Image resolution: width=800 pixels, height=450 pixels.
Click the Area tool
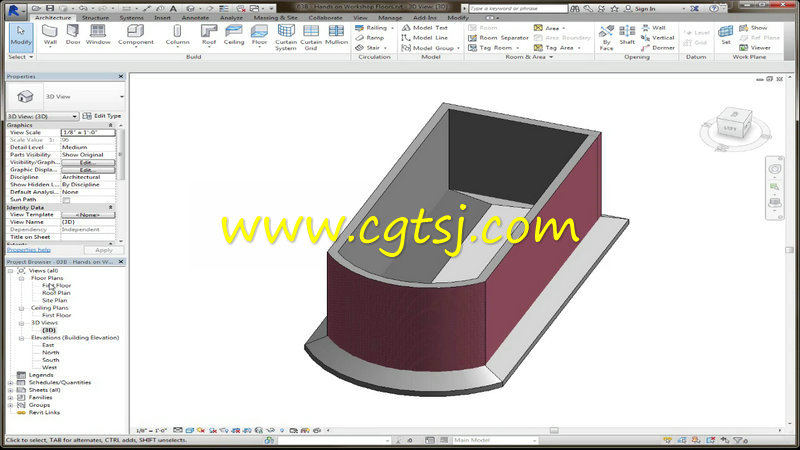pos(549,28)
